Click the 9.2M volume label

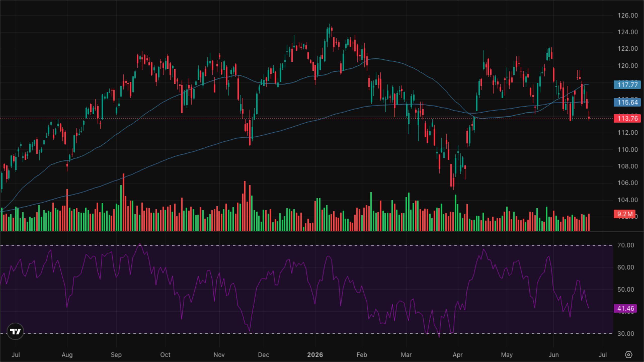click(x=625, y=214)
